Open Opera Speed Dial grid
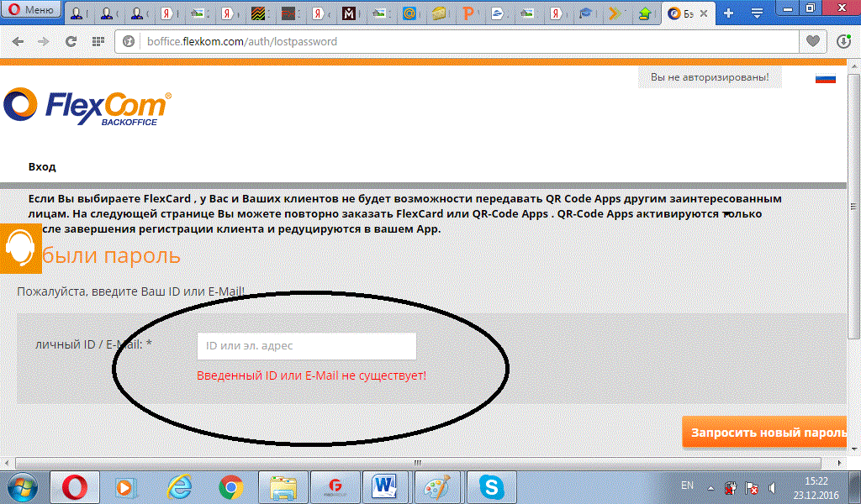The width and height of the screenshot is (861, 504). [x=98, y=42]
